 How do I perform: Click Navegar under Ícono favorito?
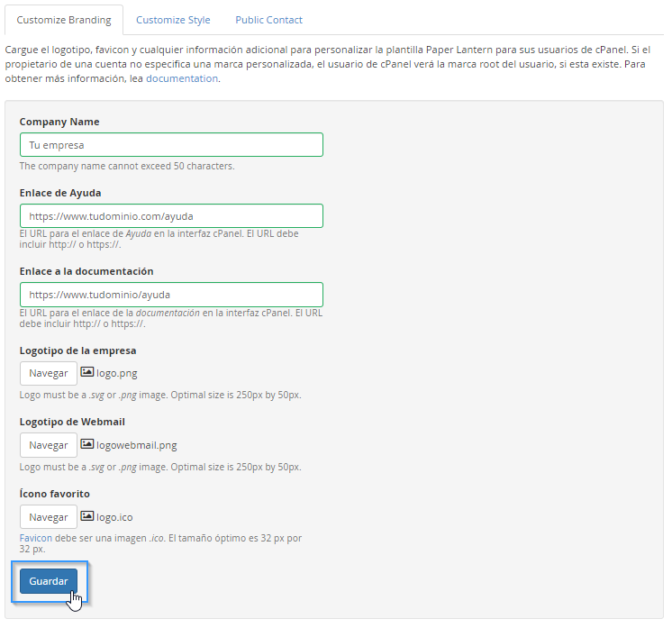49,517
